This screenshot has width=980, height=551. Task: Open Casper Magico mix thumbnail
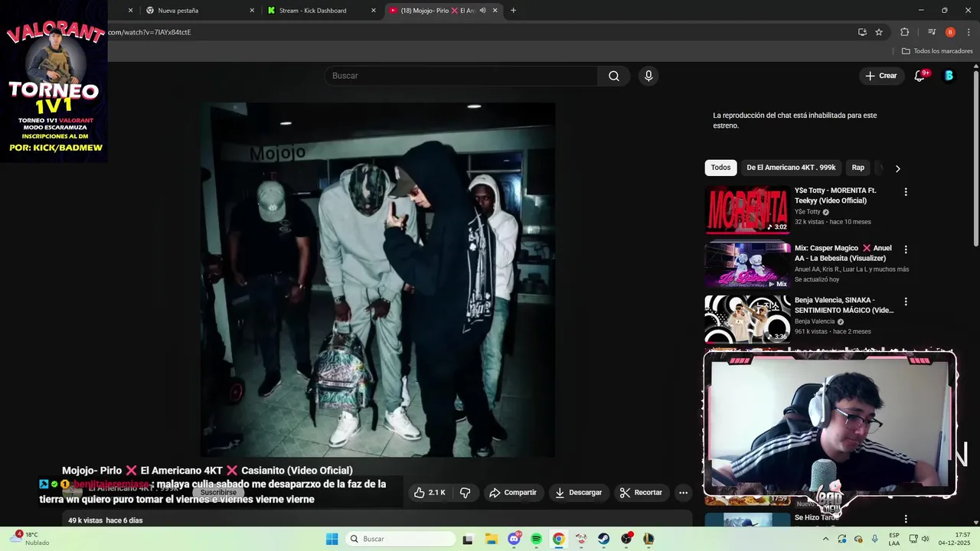[x=747, y=266]
